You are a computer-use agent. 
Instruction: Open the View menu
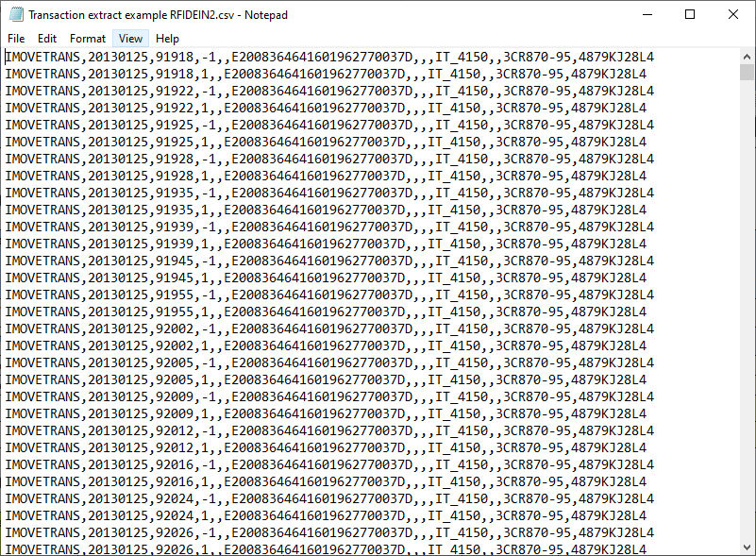coord(130,39)
